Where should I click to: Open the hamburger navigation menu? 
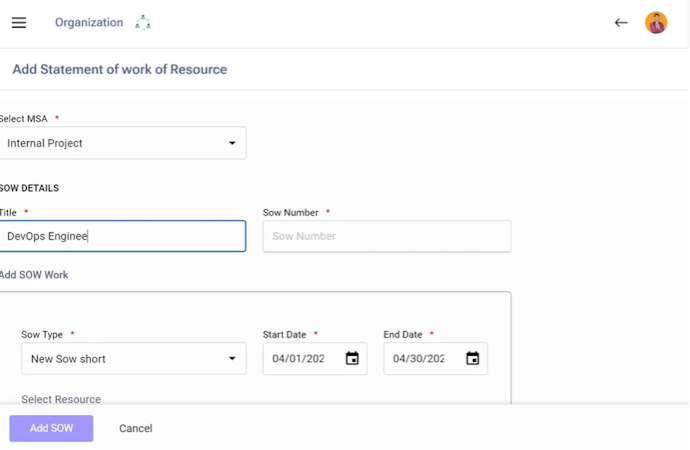coord(19,23)
